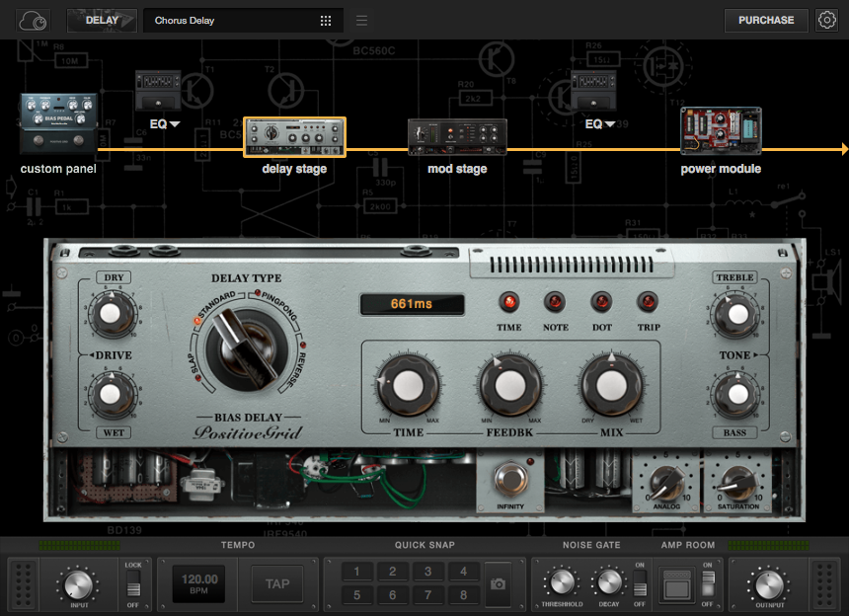This screenshot has width=849, height=616.
Task: Select Quick Snap slot 5
Action: tap(356, 595)
